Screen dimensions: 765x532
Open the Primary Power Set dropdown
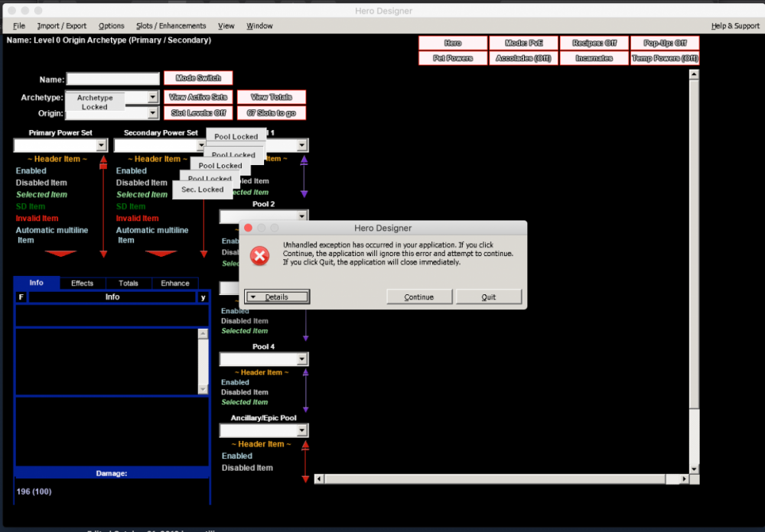[x=101, y=145]
